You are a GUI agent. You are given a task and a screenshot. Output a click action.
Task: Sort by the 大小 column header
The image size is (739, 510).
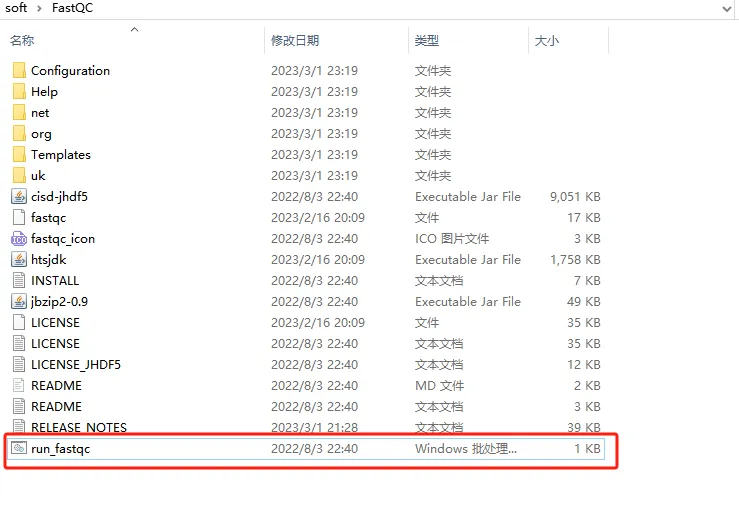pyautogui.click(x=547, y=41)
